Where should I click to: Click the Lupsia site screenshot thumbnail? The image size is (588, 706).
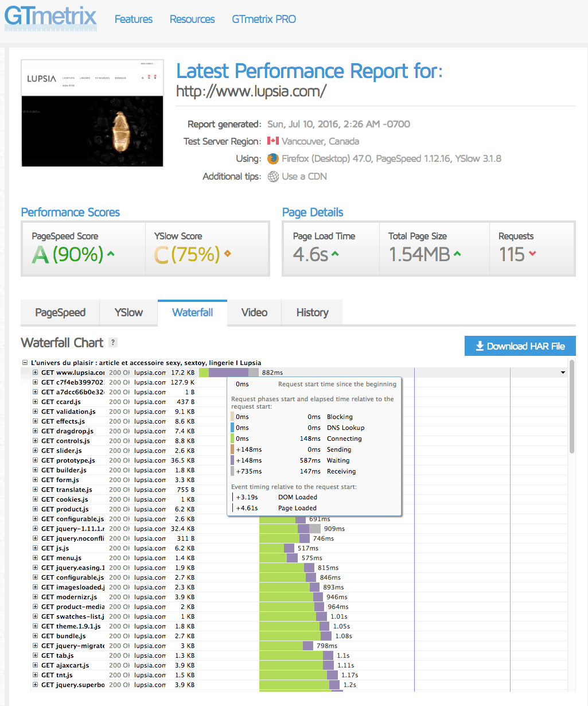pyautogui.click(x=92, y=113)
